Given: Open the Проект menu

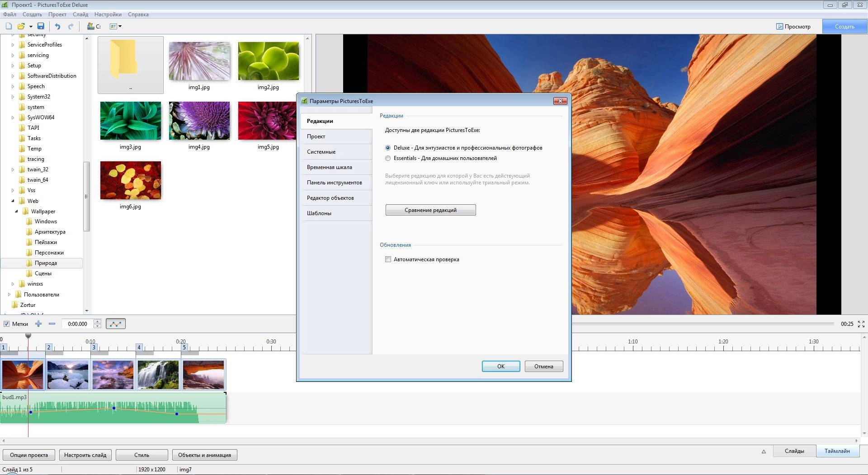Looking at the screenshot, I should pyautogui.click(x=57, y=14).
